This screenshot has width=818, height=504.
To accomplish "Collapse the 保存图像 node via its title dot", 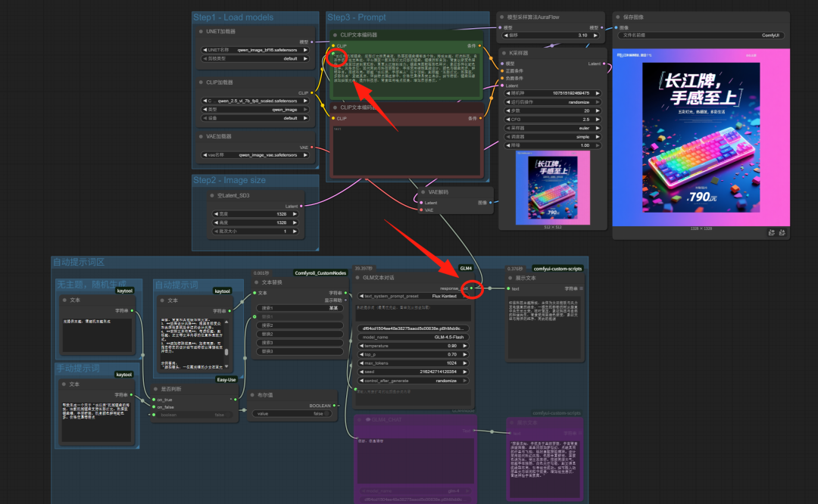I will tap(618, 17).
